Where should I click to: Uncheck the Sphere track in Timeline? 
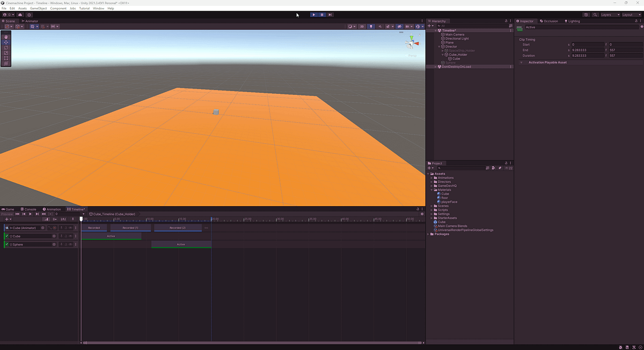(x=6, y=244)
